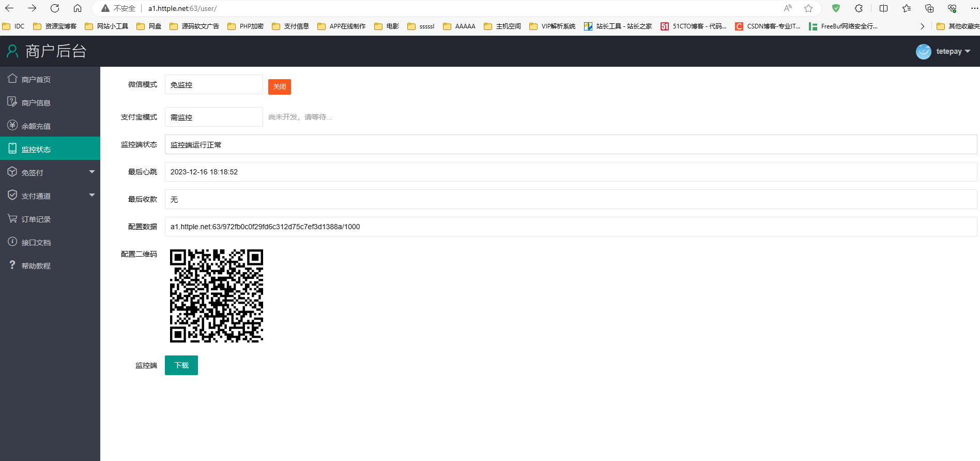Open the APP在线制作 bookmarks folder
This screenshot has height=461, width=980.
coord(342,26)
